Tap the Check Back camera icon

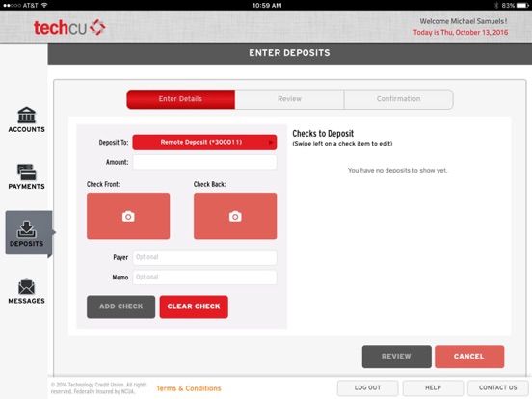point(235,216)
